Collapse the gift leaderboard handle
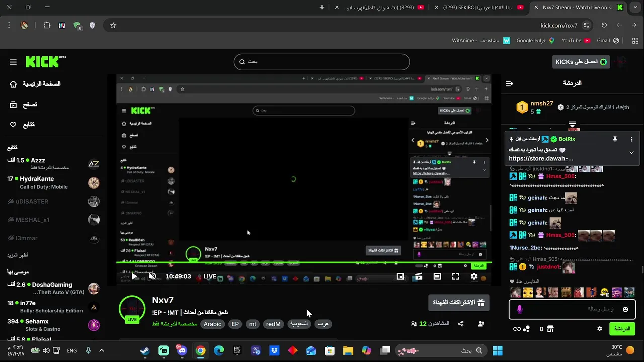The image size is (644, 362). pos(572,124)
